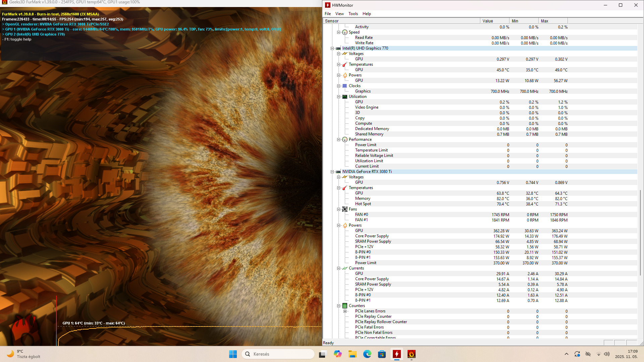Click the volume speaker tray icon

607,354
